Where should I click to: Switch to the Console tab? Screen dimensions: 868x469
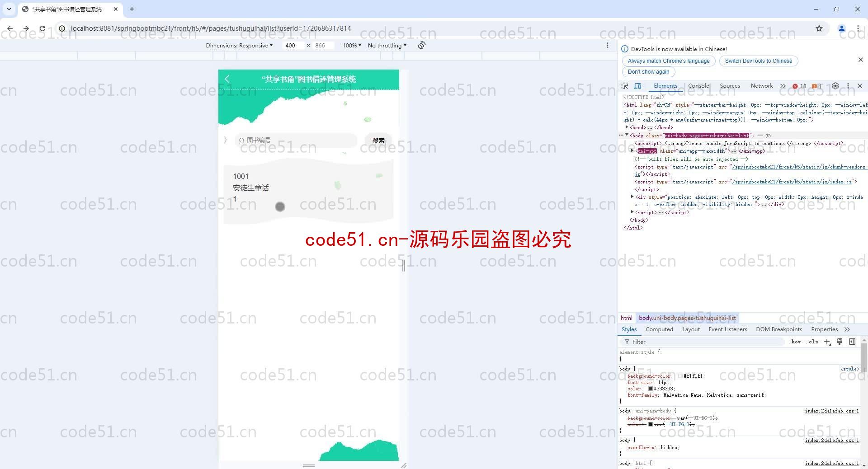coord(698,86)
